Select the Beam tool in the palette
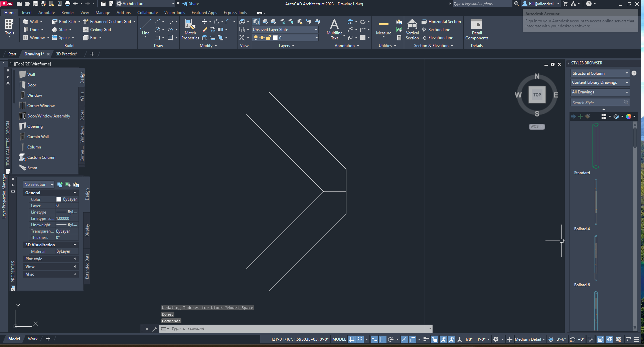644x347 pixels. point(32,167)
